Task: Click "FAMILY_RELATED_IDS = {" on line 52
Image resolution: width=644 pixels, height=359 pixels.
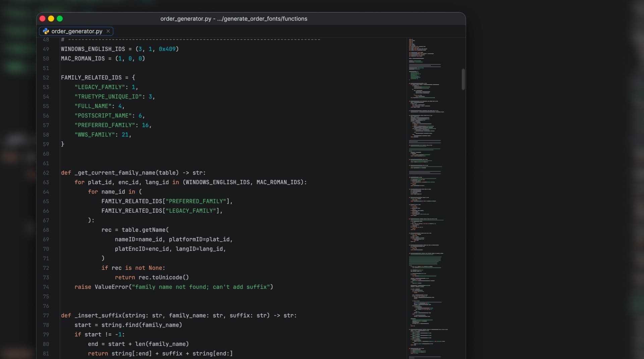Action: click(98, 78)
